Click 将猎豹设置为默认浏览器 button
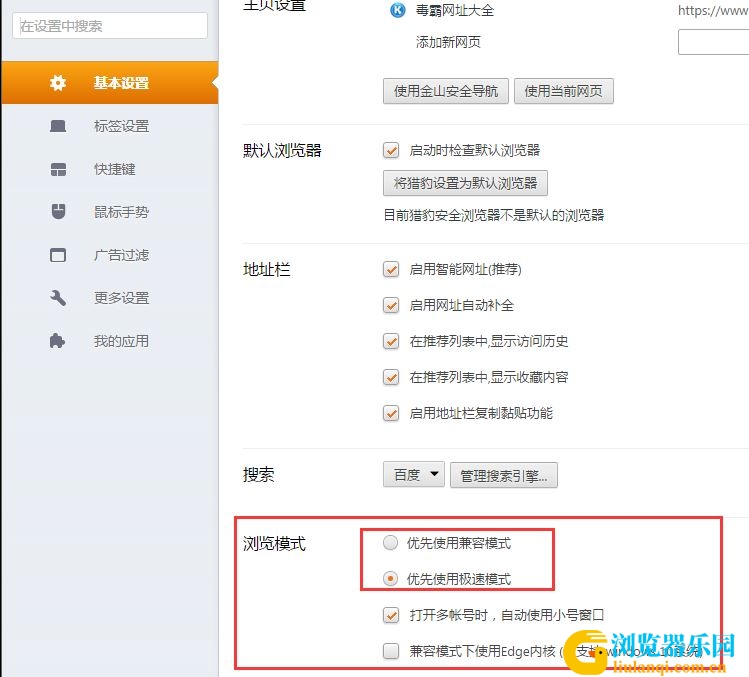Image resolution: width=749 pixels, height=677 pixels. click(465, 183)
